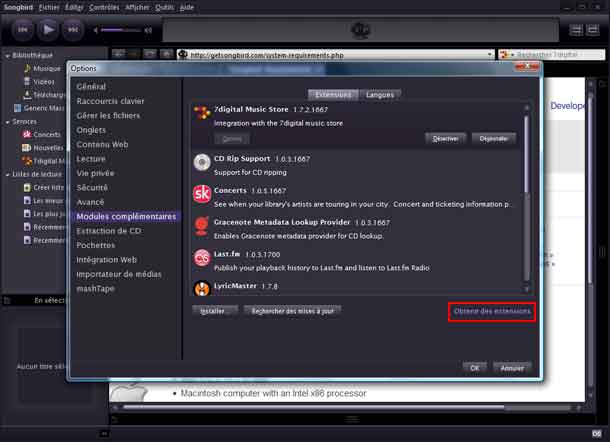Select Modules complémentaires category
Screen dimensions: 610x442
point(126,216)
